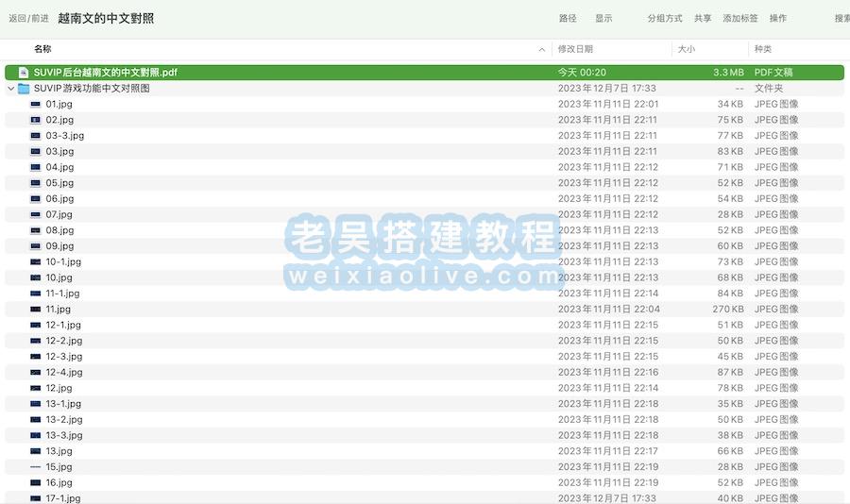Click date 2023年11月11日 22:04 of 11.jpg
This screenshot has height=504, width=850.
(609, 309)
